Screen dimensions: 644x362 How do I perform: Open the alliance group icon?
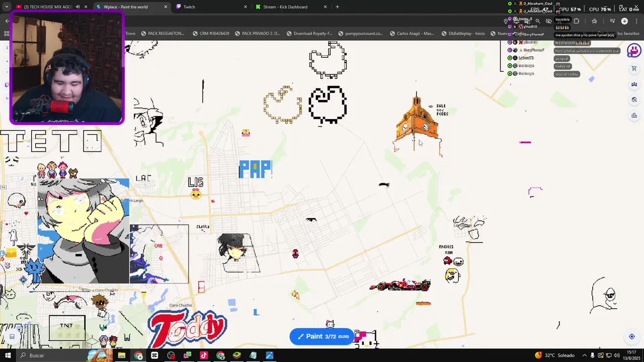[x=634, y=84]
